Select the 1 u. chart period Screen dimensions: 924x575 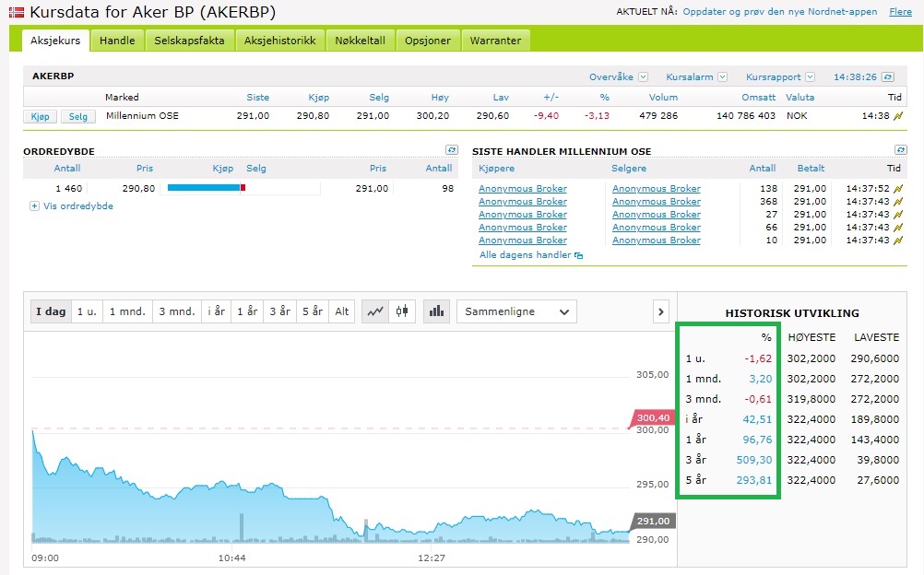[x=87, y=311]
